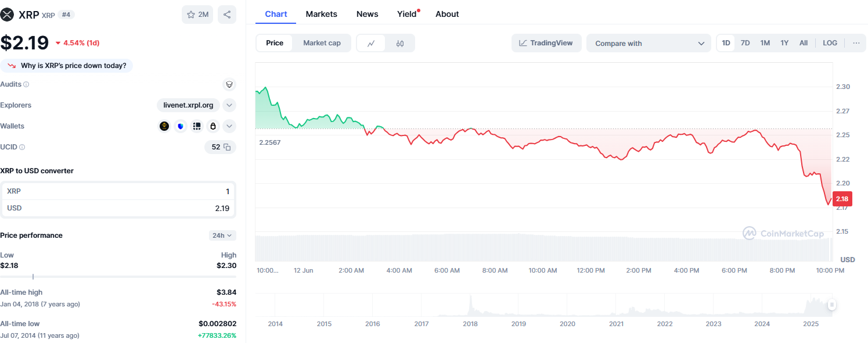Screen dimensions: 868x343
Task: Open the TradingView chart button
Action: [x=546, y=43]
